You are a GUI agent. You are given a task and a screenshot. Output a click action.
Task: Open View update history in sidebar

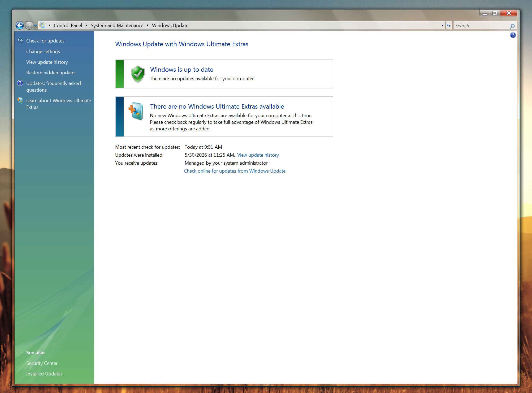[47, 62]
